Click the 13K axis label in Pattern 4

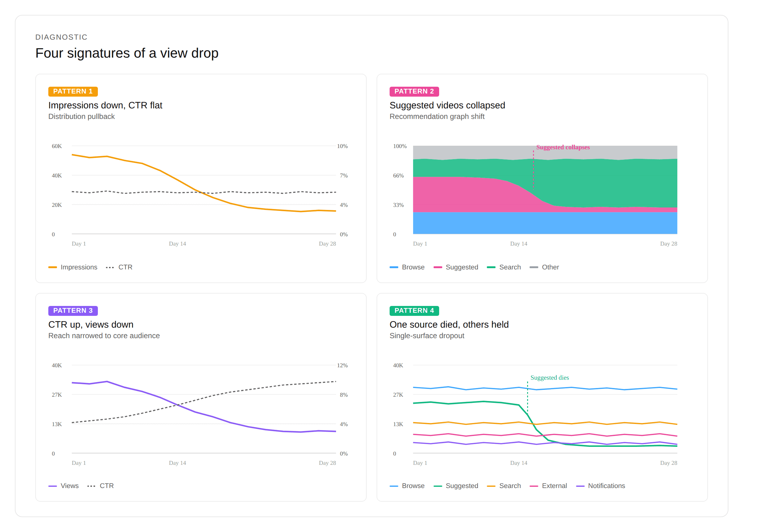(x=398, y=424)
